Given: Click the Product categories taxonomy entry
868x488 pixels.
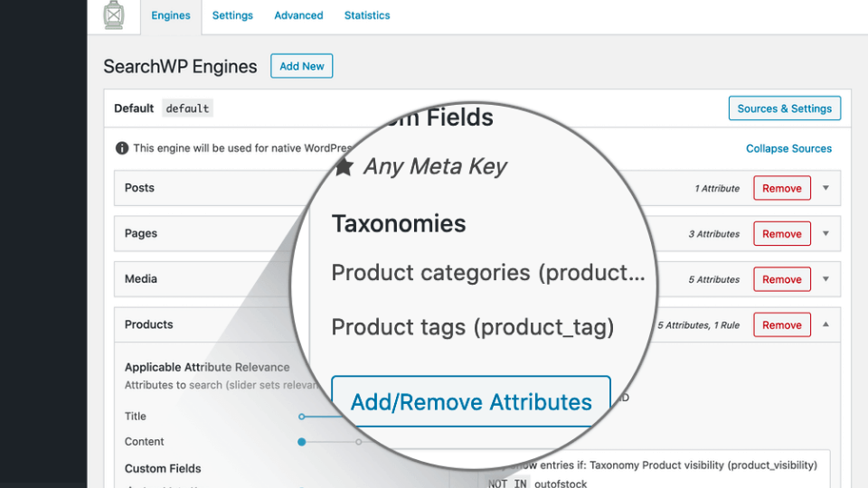Looking at the screenshot, I should 488,273.
